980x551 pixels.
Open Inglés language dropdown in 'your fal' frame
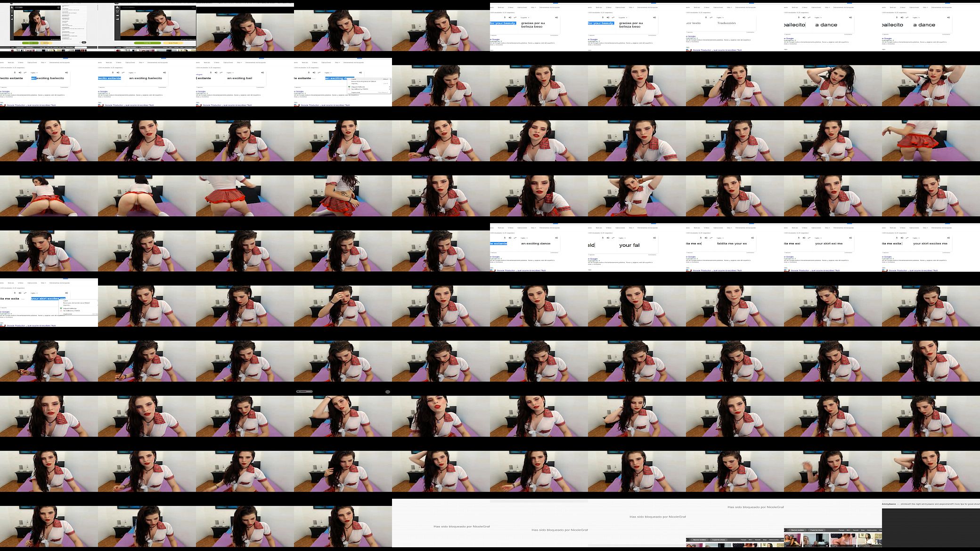623,238
